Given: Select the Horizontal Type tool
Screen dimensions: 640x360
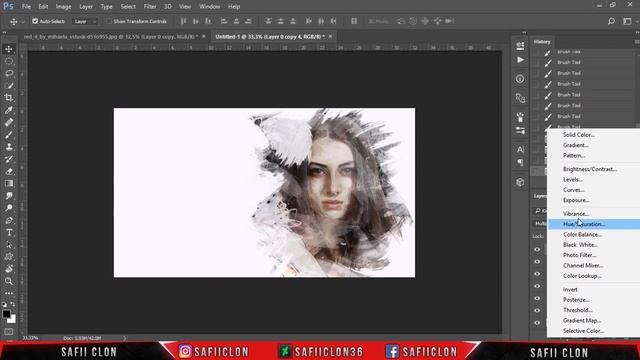Looking at the screenshot, I should coord(9,233).
